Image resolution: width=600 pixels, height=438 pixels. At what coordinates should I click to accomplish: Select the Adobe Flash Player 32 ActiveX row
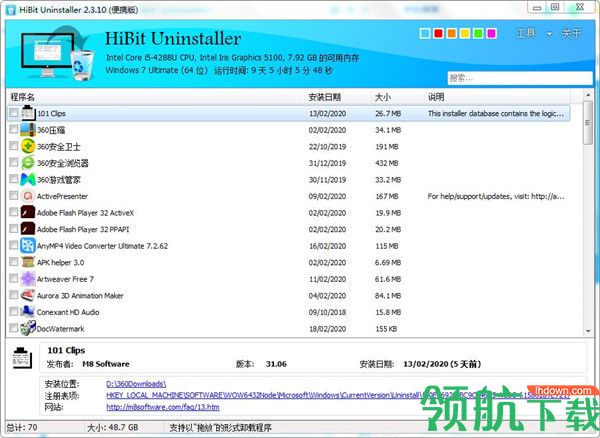pyautogui.click(x=289, y=212)
